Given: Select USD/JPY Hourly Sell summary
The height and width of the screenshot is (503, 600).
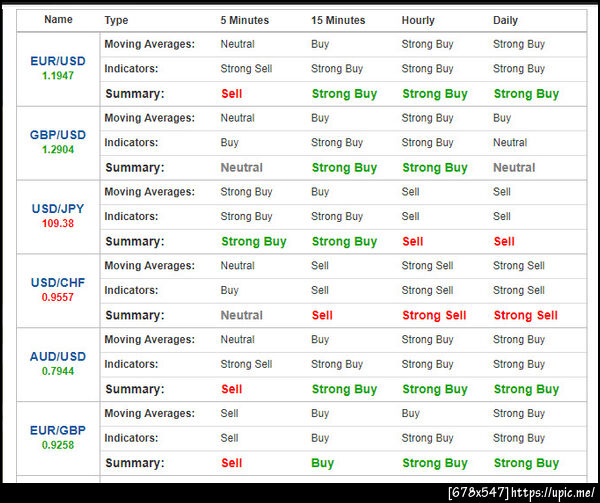Looking at the screenshot, I should click(412, 241).
